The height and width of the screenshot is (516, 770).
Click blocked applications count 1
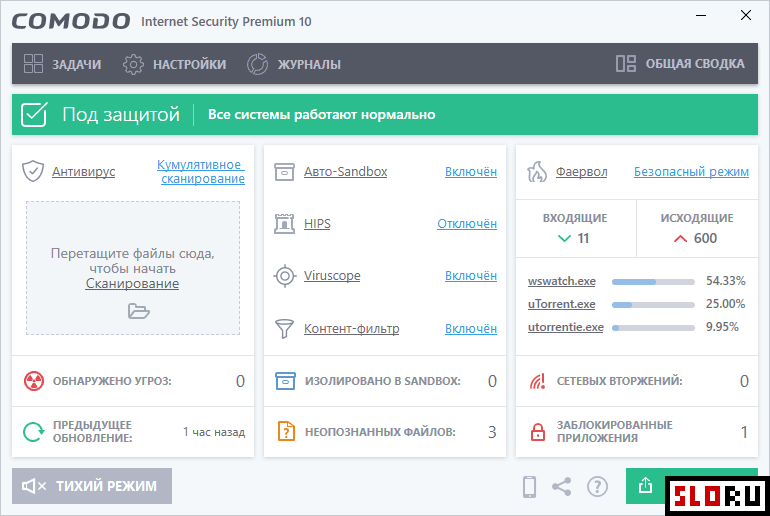pos(744,432)
